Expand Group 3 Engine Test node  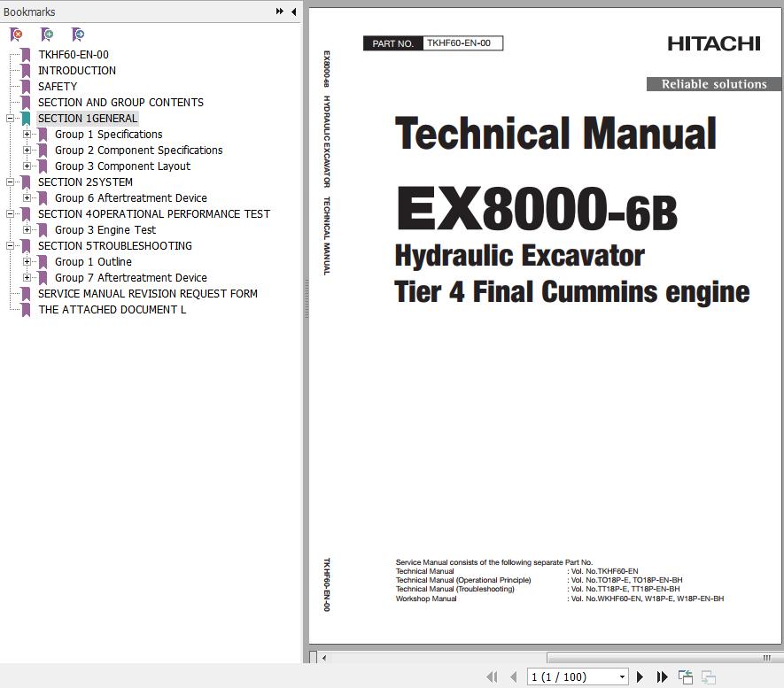[x=27, y=230]
